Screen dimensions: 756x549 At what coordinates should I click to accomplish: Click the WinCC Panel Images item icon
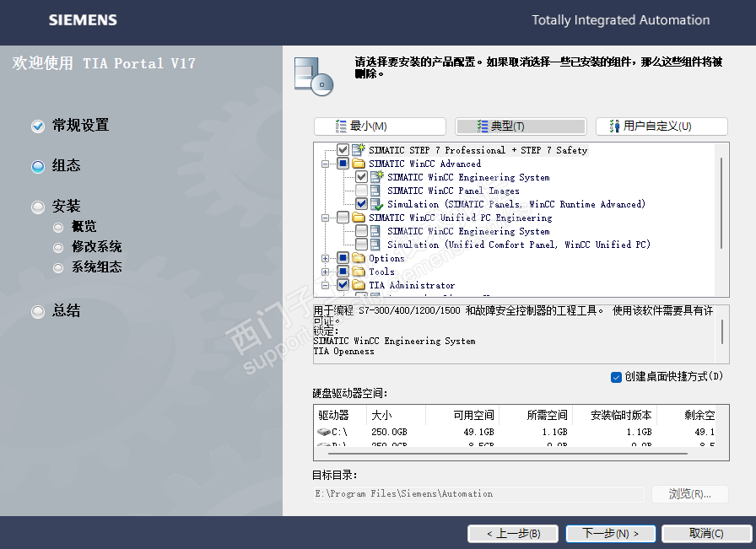[x=375, y=191]
